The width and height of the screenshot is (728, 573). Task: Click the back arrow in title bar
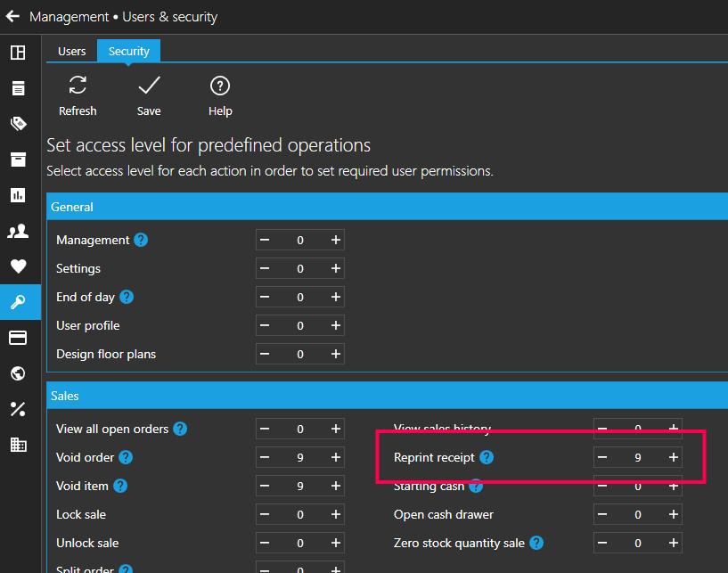tap(12, 16)
